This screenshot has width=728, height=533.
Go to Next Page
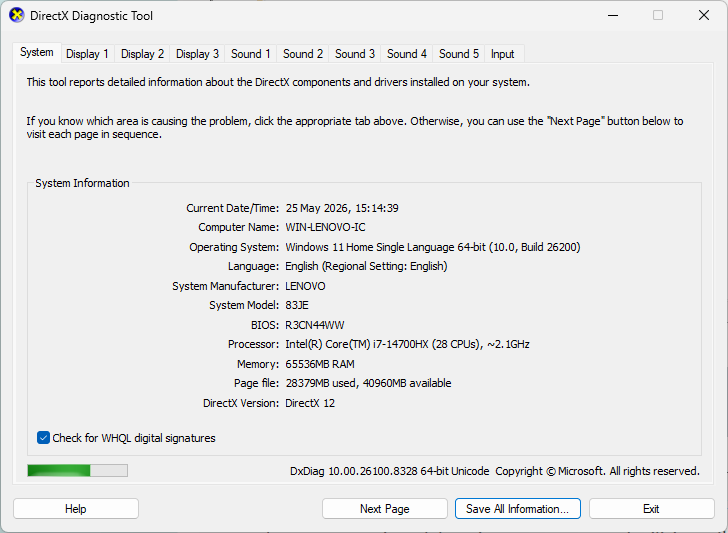click(x=385, y=509)
